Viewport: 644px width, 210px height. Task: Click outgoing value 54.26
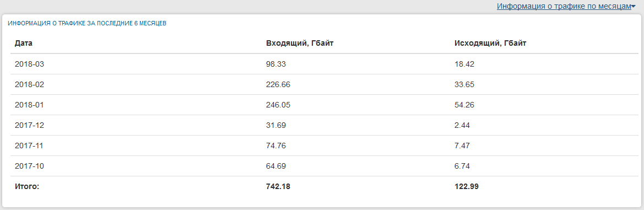464,105
